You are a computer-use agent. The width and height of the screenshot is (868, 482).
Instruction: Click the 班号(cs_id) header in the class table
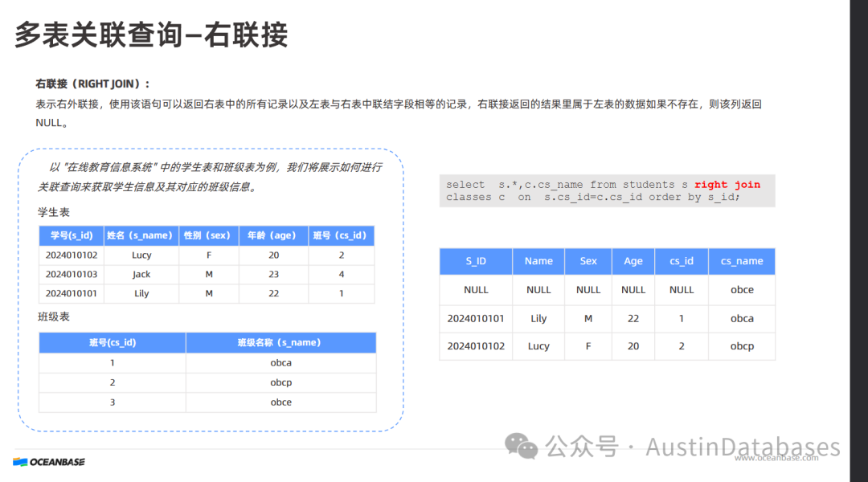pos(113,343)
